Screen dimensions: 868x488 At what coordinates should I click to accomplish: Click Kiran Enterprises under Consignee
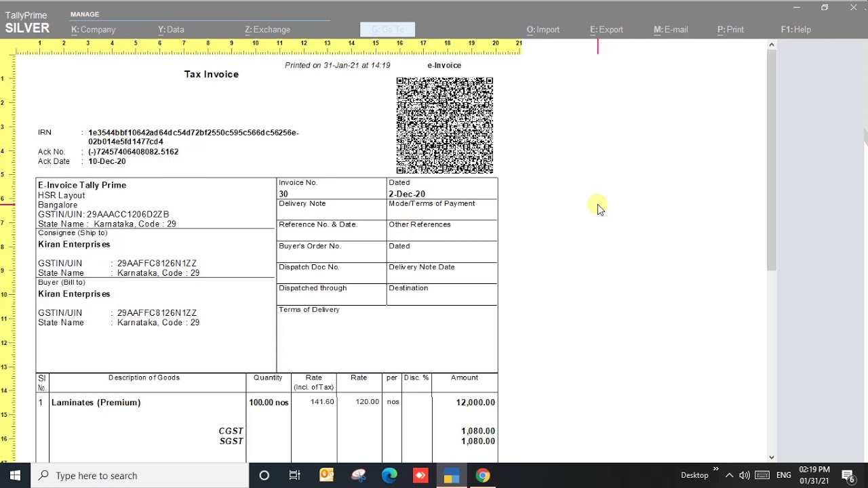coord(74,244)
